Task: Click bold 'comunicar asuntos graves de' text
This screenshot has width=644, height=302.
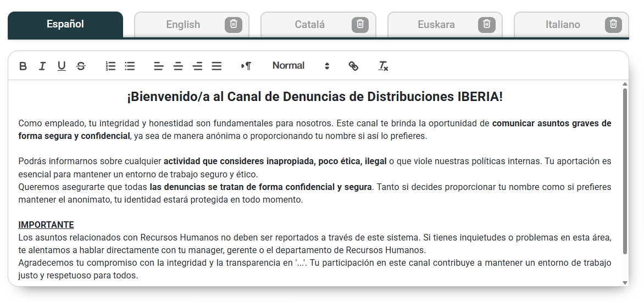Action: (552, 123)
